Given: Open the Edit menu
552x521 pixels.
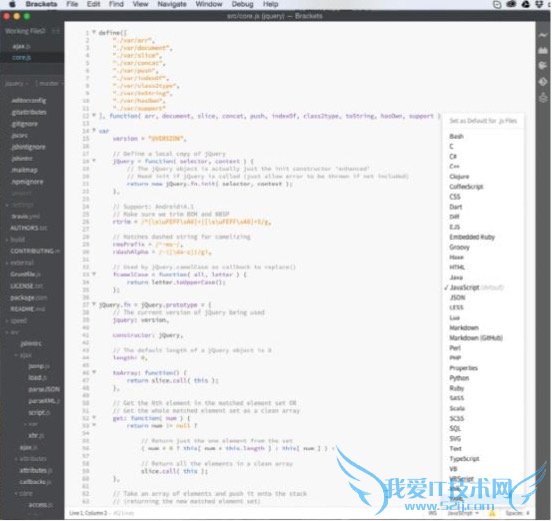Looking at the screenshot, I should tap(93, 4).
